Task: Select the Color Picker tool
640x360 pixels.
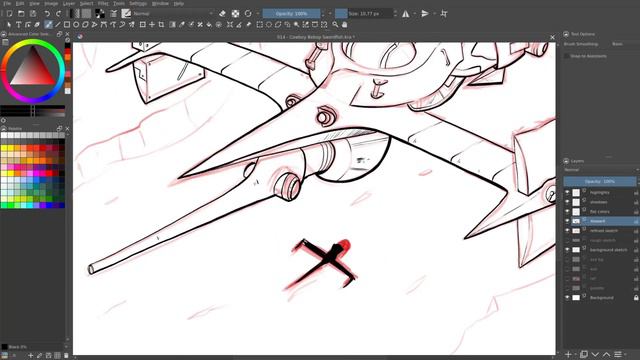Action: pyautogui.click(x=182, y=24)
